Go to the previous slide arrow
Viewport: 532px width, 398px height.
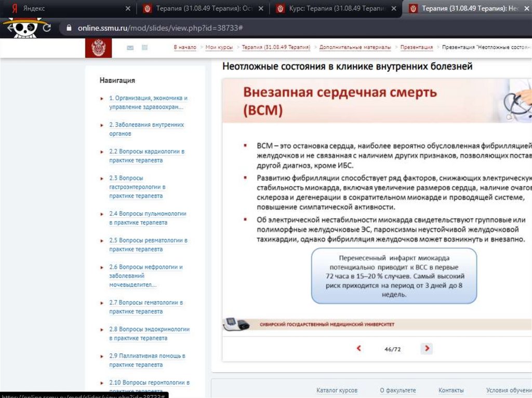coord(358,348)
